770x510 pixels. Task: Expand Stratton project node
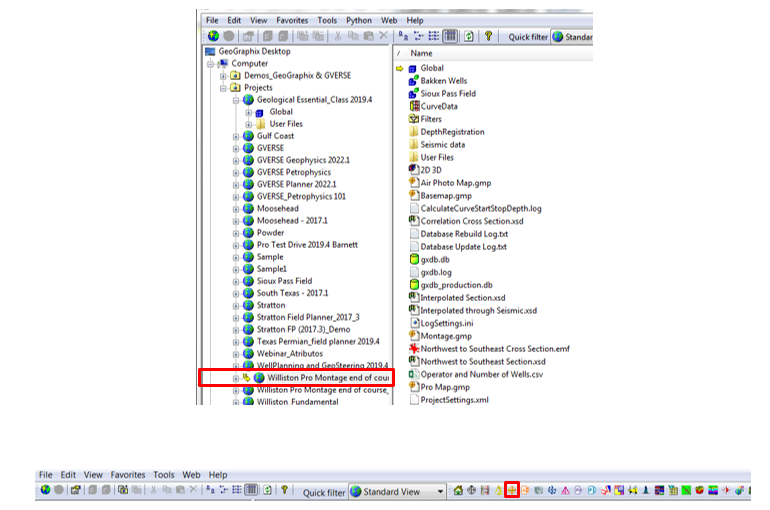(236, 305)
